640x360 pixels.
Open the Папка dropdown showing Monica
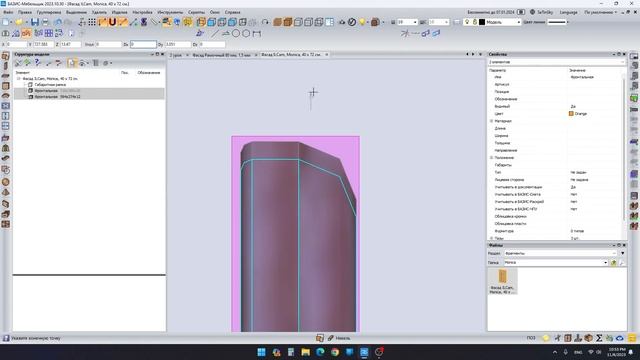point(605,263)
